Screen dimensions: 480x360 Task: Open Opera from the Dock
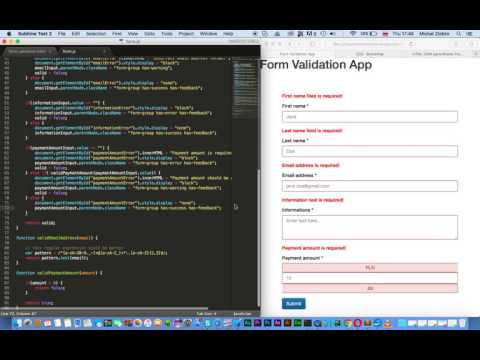click(x=358, y=323)
